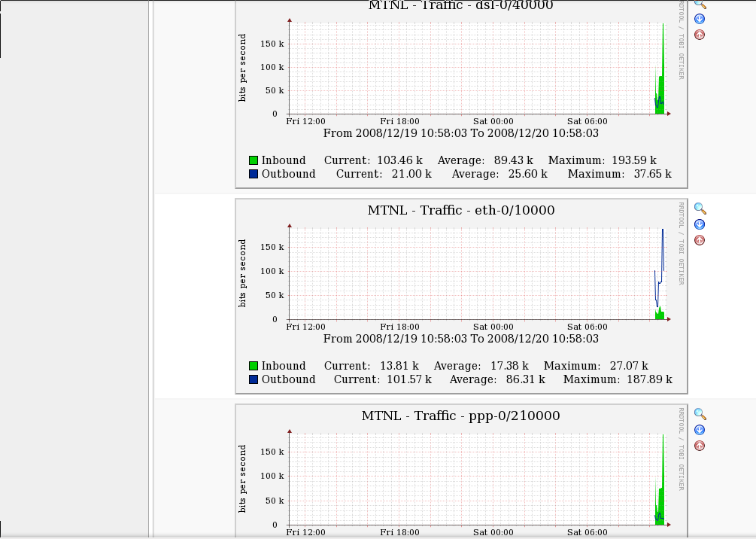Image resolution: width=756 pixels, height=539 pixels.
Task: Click Outbound average value '25.60 k'
Action: (528, 174)
